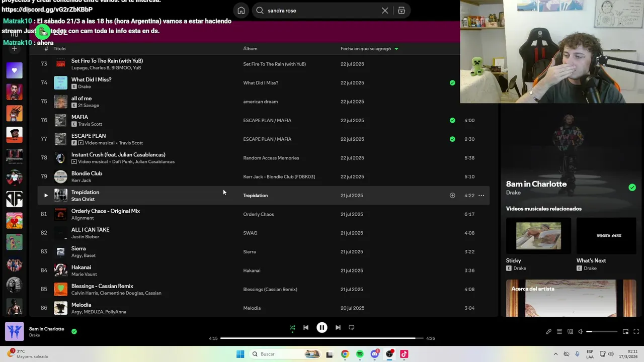Image resolution: width=644 pixels, height=362 pixels.
Task: Open the 8am in Charlotte title in right panel
Action: 536,184
